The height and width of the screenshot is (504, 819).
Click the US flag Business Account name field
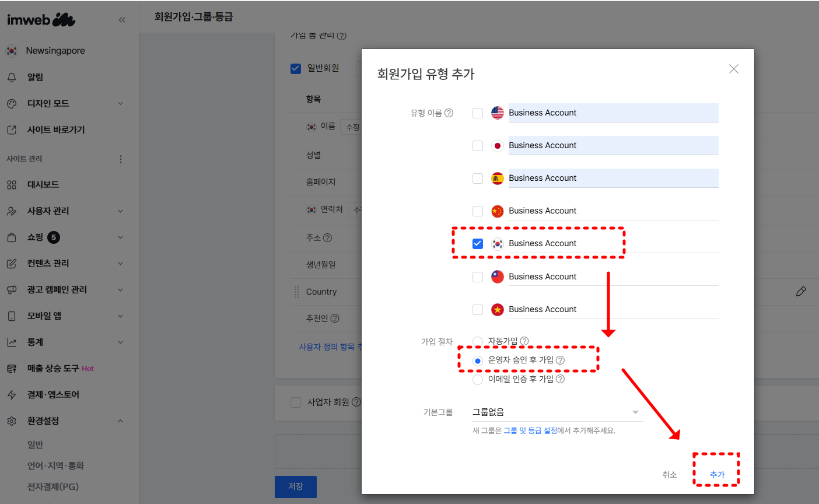point(613,113)
